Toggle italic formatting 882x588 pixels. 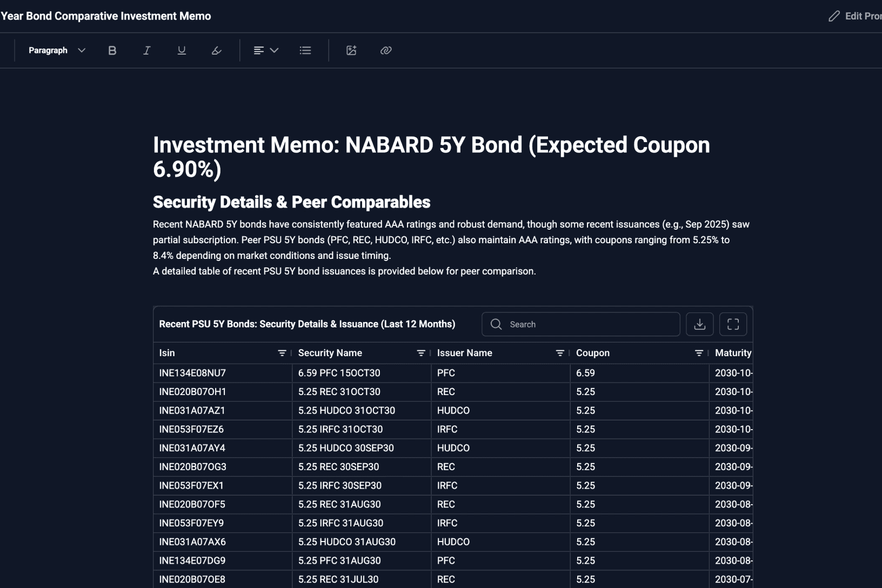[x=146, y=50]
